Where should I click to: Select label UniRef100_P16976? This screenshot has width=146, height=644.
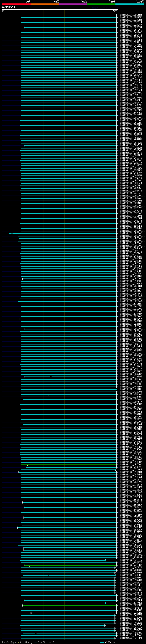tap(131, 533)
